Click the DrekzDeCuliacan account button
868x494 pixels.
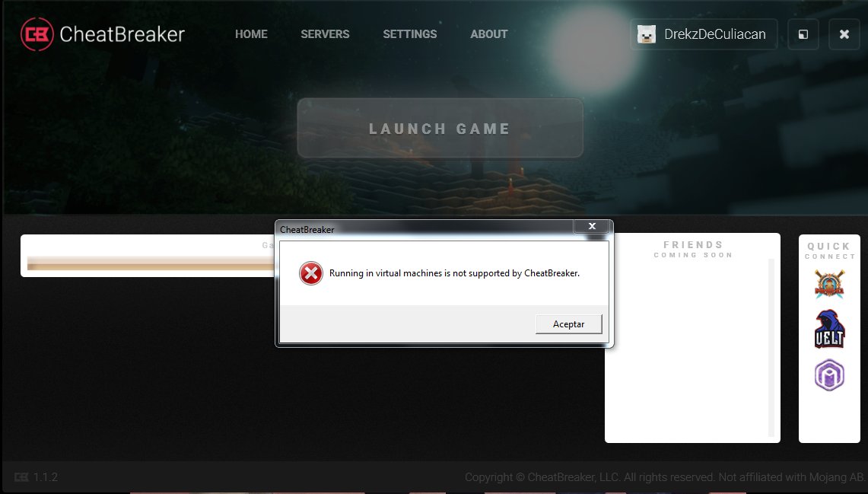pyautogui.click(x=704, y=34)
